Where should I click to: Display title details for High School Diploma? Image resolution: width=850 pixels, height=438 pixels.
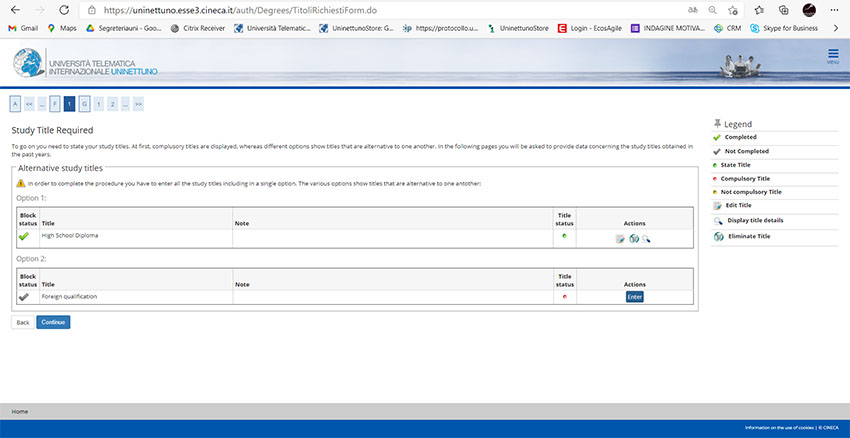(x=646, y=238)
